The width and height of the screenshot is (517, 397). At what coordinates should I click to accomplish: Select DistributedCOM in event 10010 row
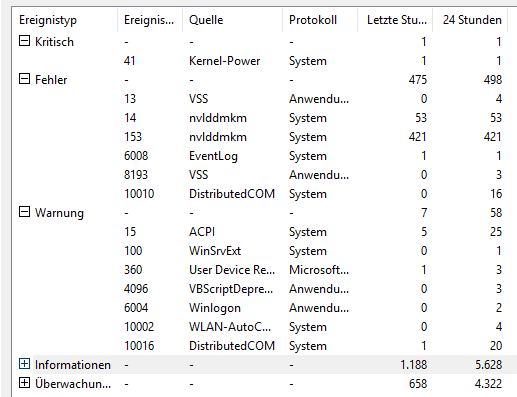232,194
